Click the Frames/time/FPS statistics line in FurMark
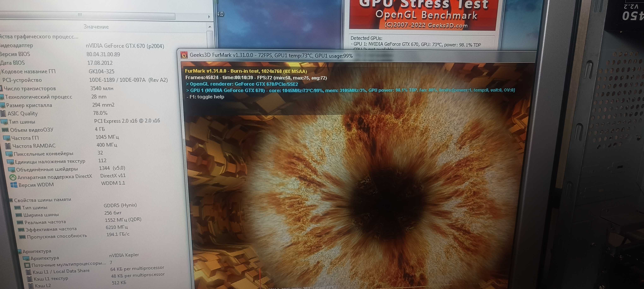Viewport: 644px width, 289px height. click(x=256, y=78)
